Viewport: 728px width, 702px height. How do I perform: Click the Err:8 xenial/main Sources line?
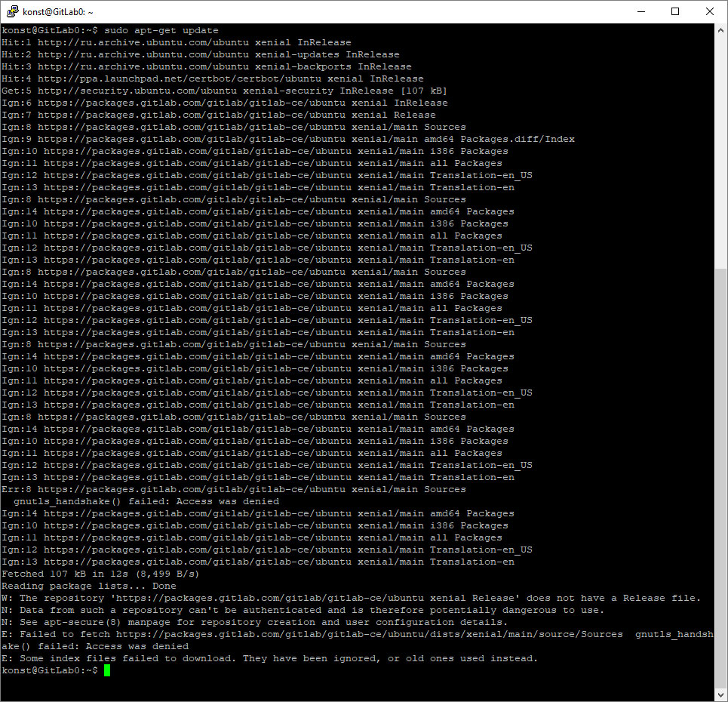coord(234,489)
